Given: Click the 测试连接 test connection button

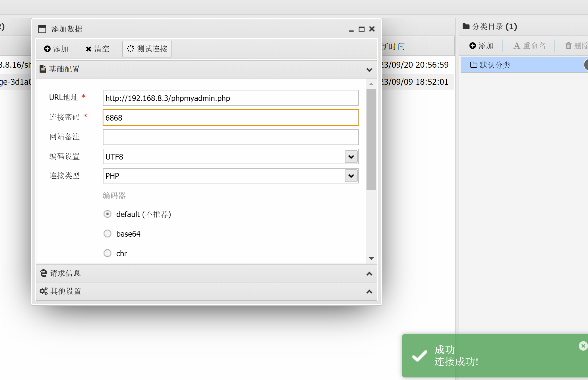Looking at the screenshot, I should pos(147,49).
